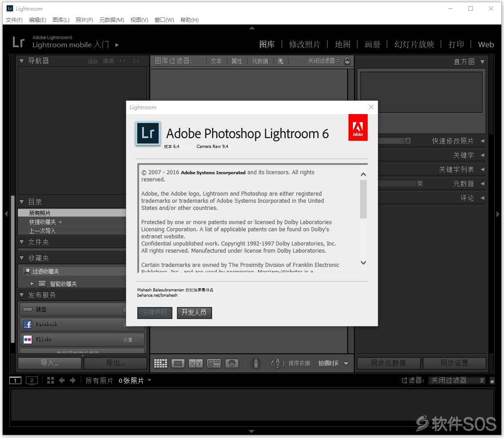The width and height of the screenshot is (504, 438).
Task: Switch to Map module
Action: pyautogui.click(x=342, y=45)
